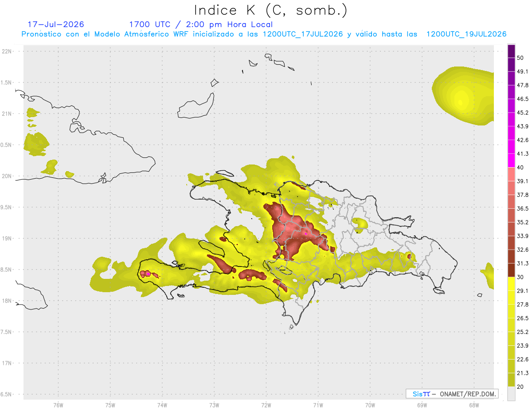Select the '19N' latitude label
Screen dimensions: 532x411
[x=8, y=239]
